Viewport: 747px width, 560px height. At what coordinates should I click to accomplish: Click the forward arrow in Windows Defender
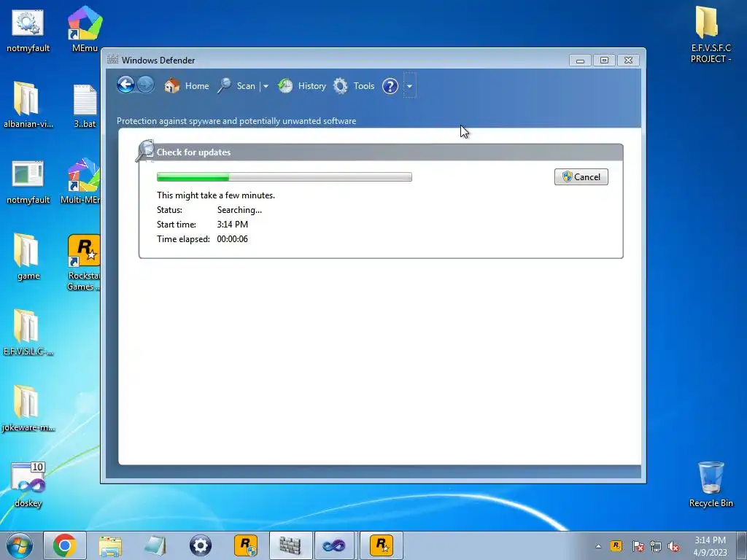146,85
